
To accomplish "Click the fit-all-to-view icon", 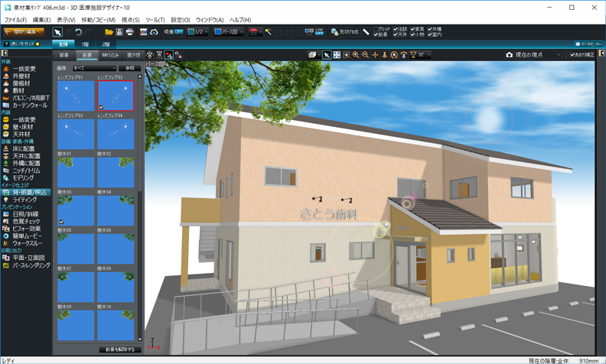I will (x=337, y=55).
